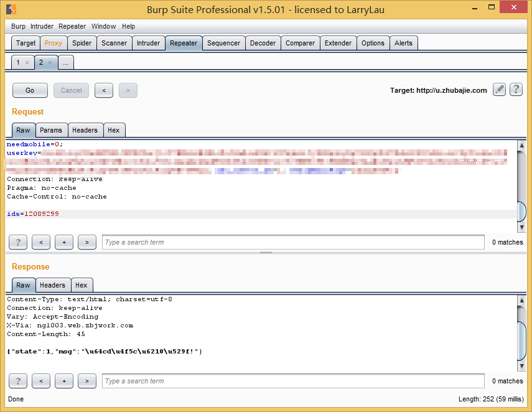This screenshot has height=412, width=532.
Task: Open the Repeater menu in the menu bar
Action: [x=72, y=26]
